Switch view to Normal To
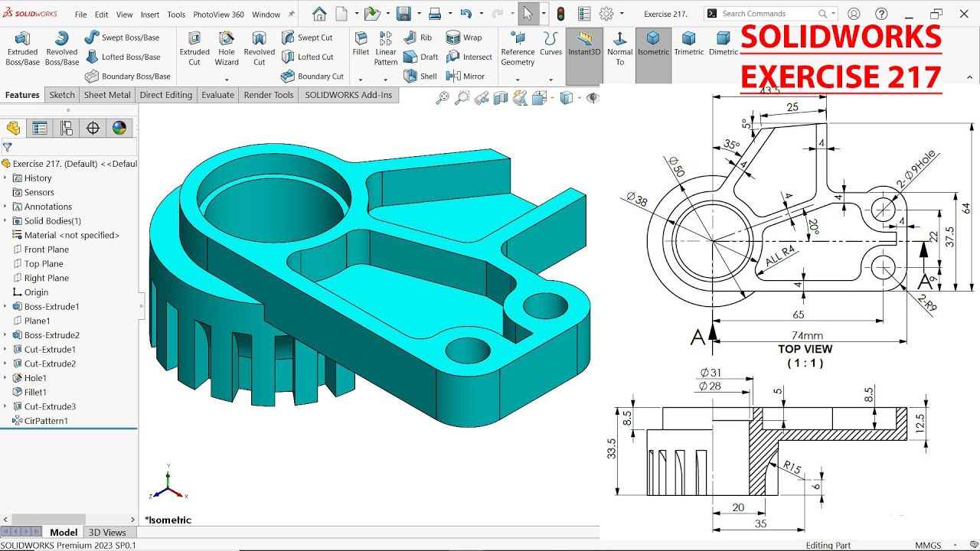The image size is (980, 551). (x=619, y=48)
